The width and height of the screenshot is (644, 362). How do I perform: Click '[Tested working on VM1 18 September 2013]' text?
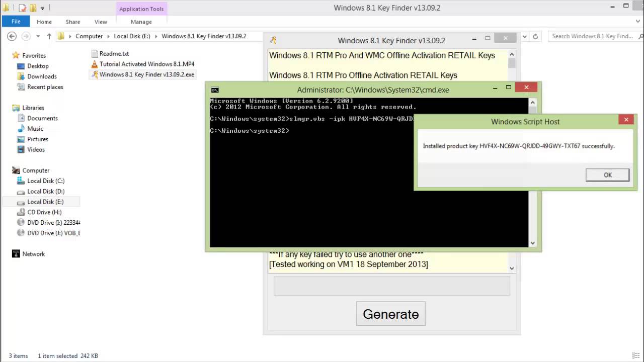(349, 264)
